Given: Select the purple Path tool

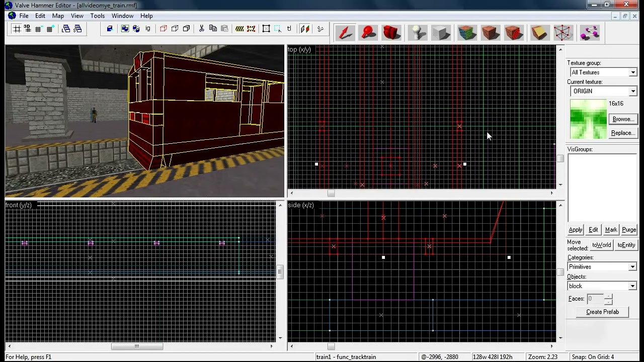Looking at the screenshot, I should coord(589,33).
